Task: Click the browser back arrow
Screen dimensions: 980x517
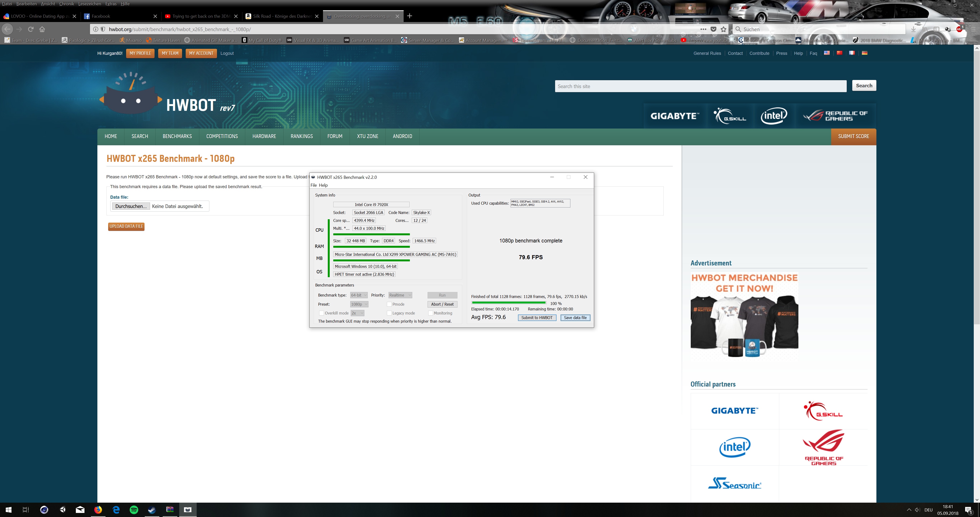Action: coord(7,29)
